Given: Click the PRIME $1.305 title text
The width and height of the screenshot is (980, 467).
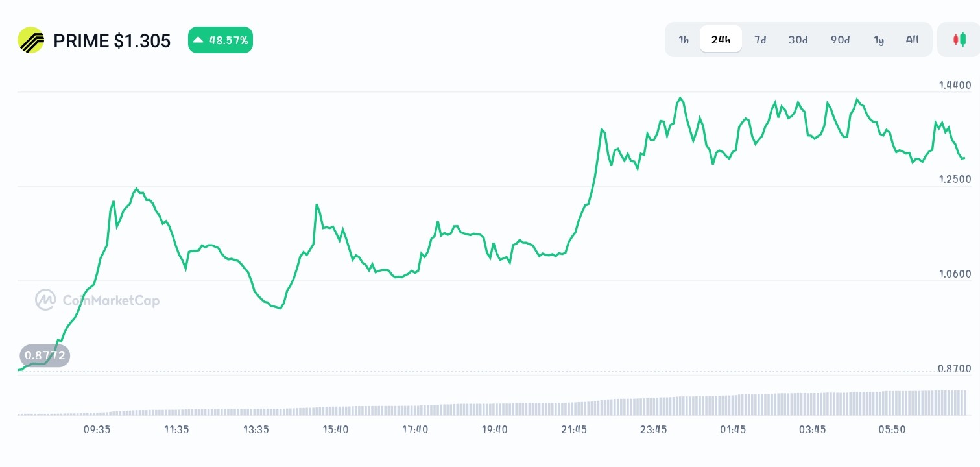Looking at the screenshot, I should [112, 40].
